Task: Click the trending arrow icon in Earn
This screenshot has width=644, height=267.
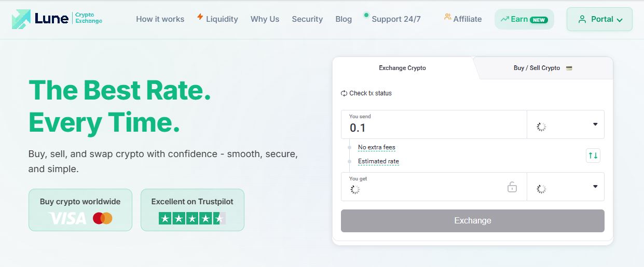Action: [504, 19]
